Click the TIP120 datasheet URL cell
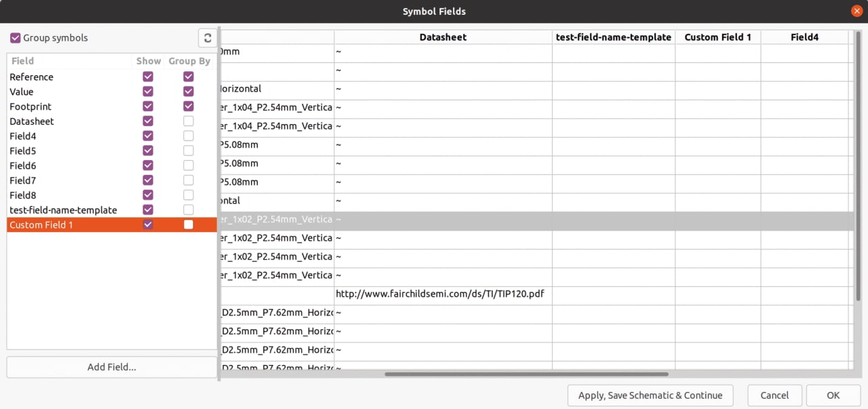This screenshot has width=868, height=409. [x=440, y=294]
